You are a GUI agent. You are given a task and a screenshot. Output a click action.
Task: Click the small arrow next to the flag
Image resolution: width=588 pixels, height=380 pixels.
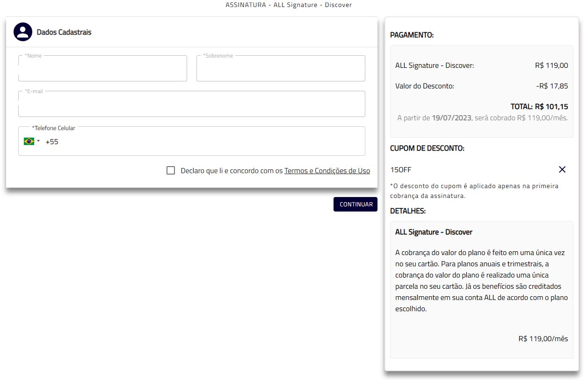(x=38, y=141)
